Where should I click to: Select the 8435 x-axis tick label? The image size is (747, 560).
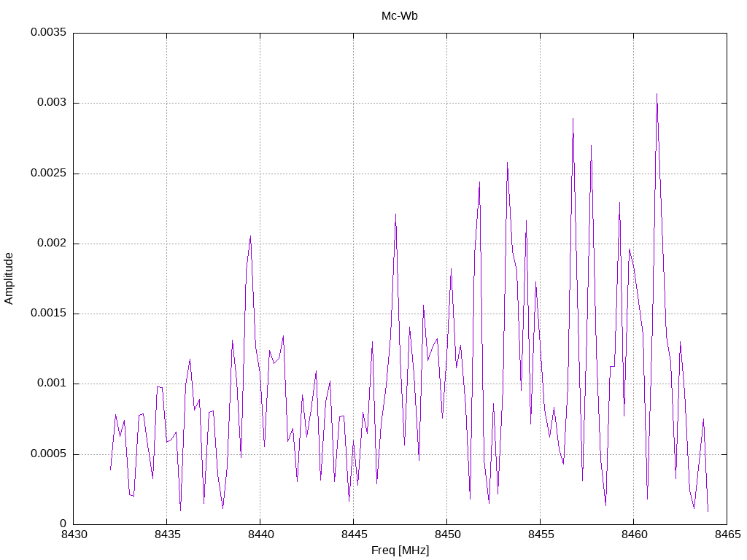coord(167,534)
